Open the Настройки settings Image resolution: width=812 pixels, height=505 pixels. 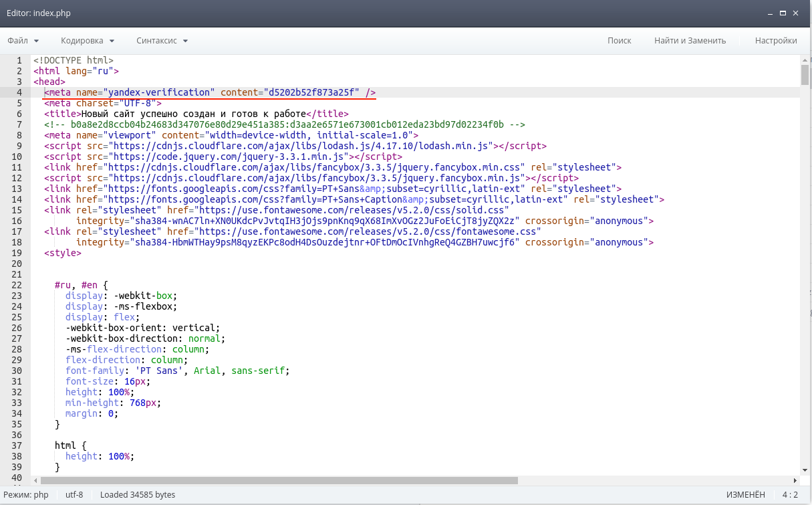coord(775,41)
